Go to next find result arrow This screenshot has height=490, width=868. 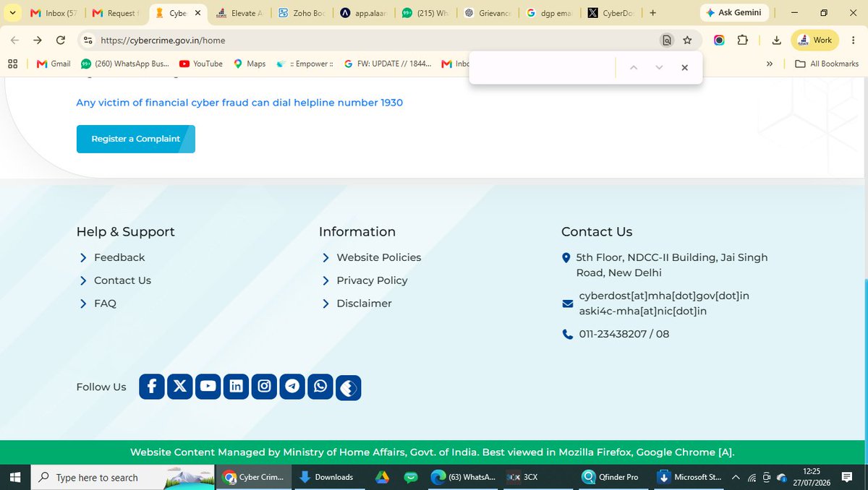659,67
